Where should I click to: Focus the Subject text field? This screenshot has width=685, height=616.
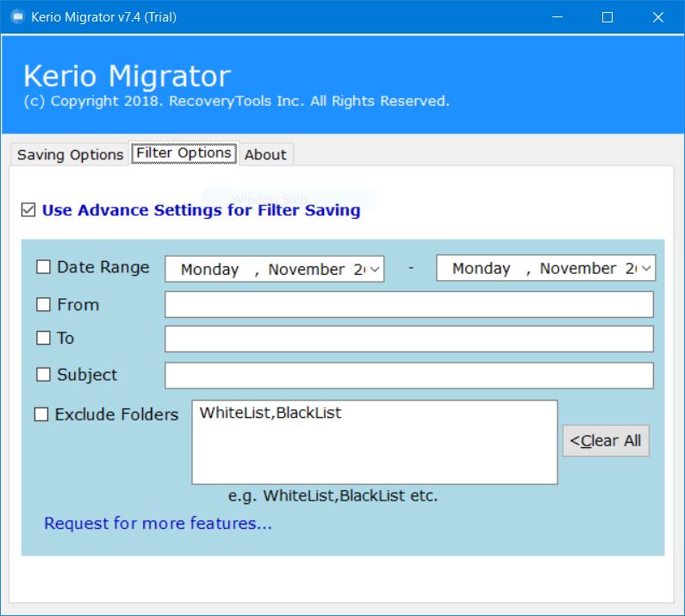tap(409, 376)
